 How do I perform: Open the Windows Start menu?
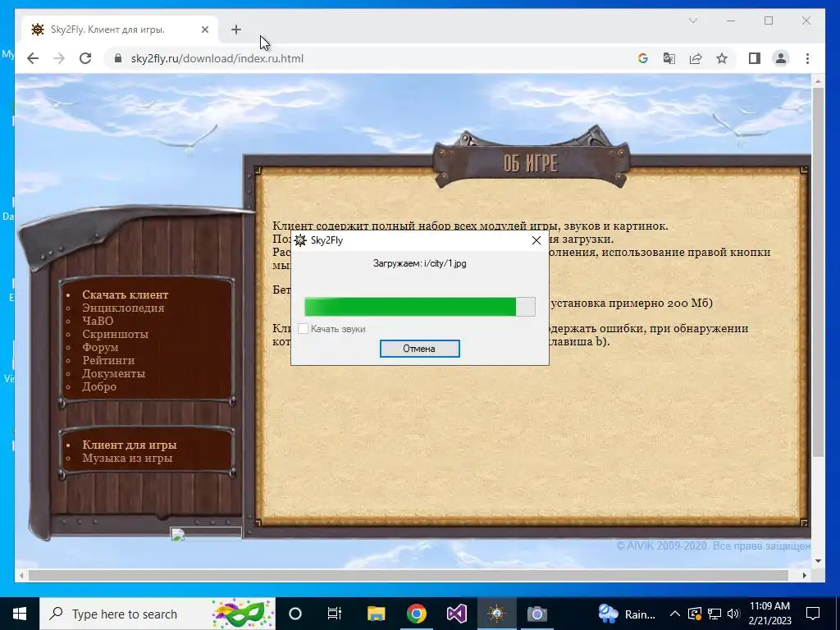pyautogui.click(x=20, y=614)
